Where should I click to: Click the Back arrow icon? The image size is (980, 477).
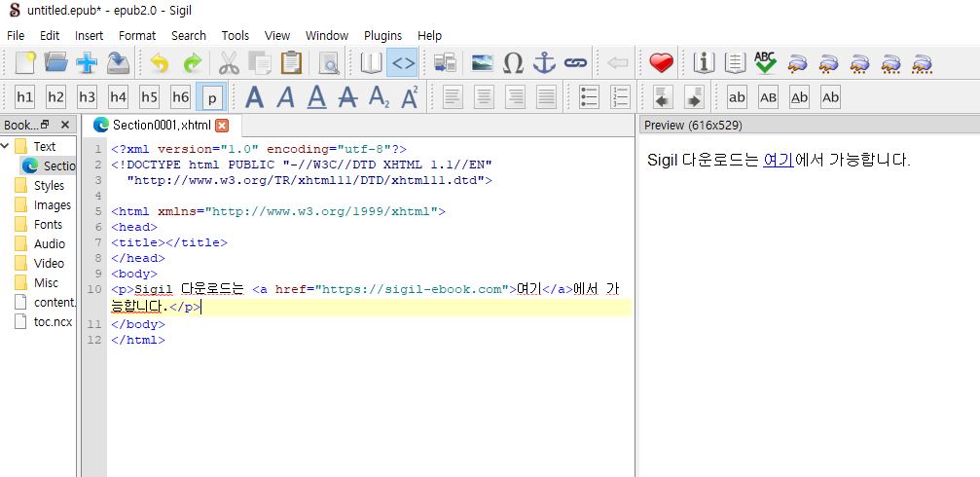(618, 62)
